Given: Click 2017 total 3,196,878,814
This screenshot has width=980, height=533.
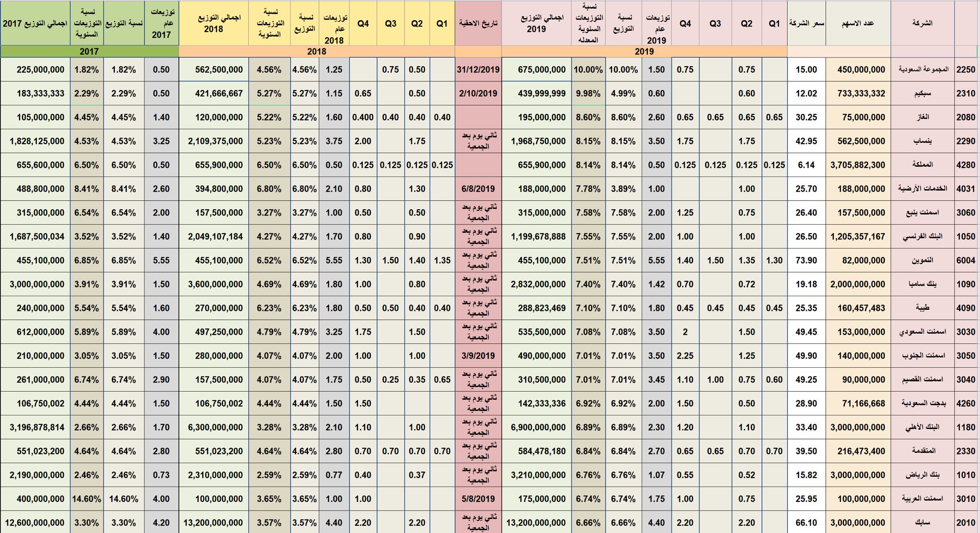Looking at the screenshot, I should [37, 427].
